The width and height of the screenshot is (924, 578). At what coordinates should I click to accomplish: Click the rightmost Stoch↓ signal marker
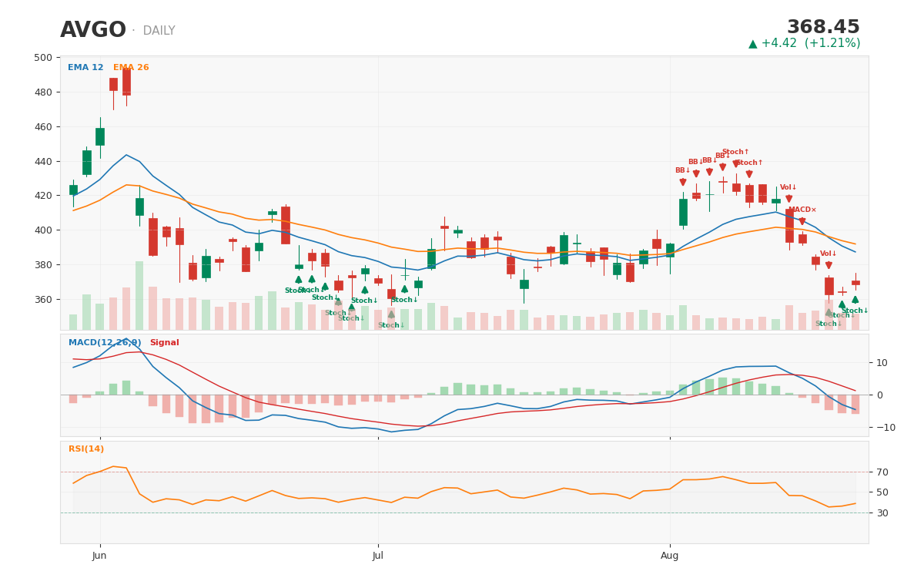point(855,311)
